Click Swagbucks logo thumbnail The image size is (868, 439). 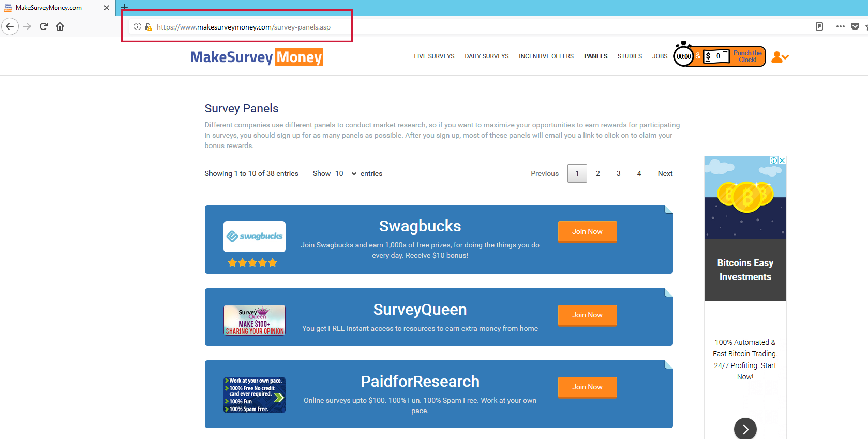click(255, 237)
